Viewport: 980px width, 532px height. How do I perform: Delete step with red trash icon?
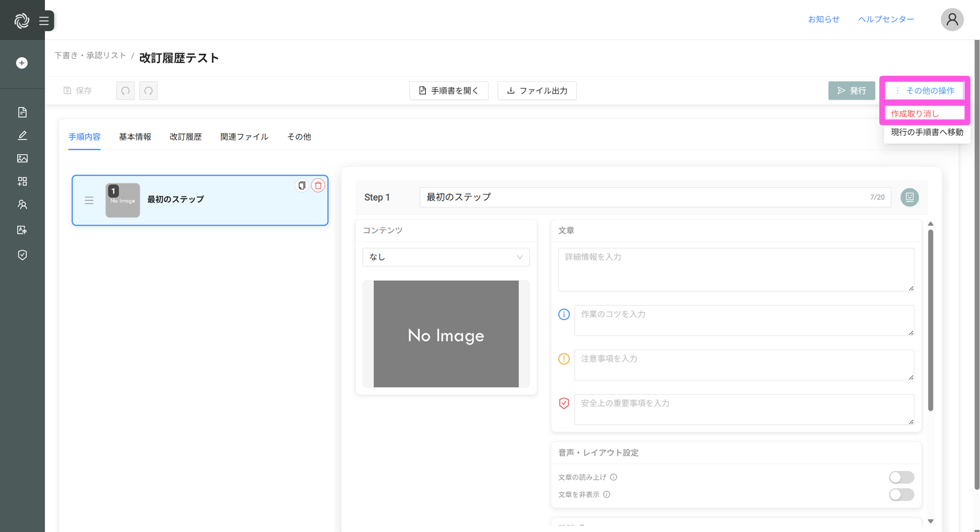click(x=318, y=185)
